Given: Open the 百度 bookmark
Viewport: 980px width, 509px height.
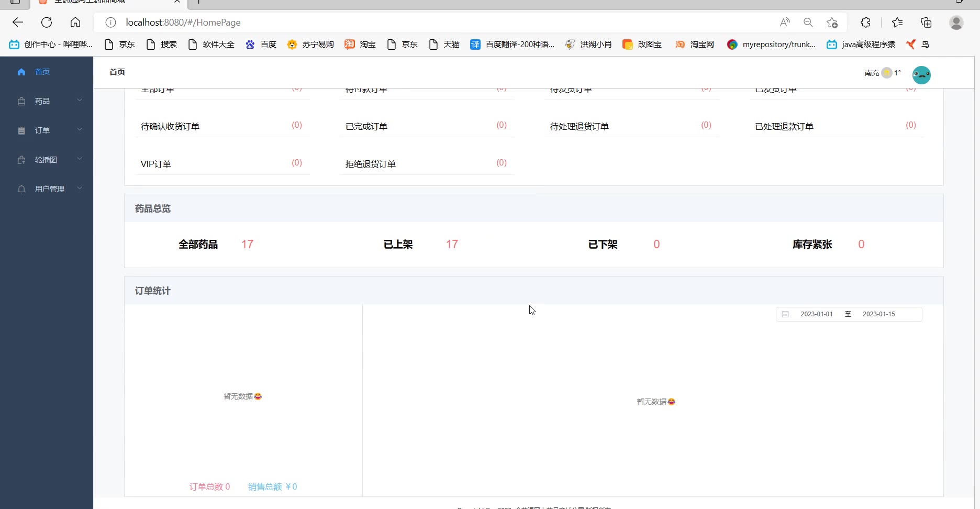Looking at the screenshot, I should click(261, 45).
